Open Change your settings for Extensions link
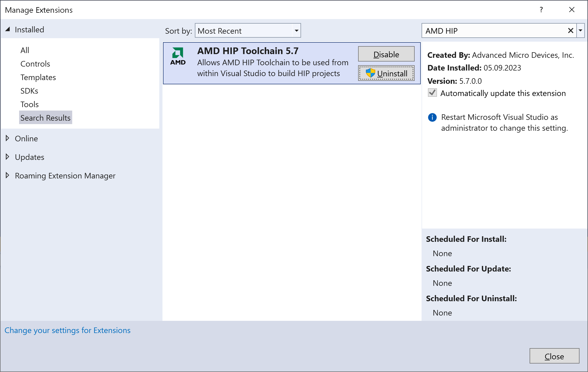 click(x=67, y=330)
